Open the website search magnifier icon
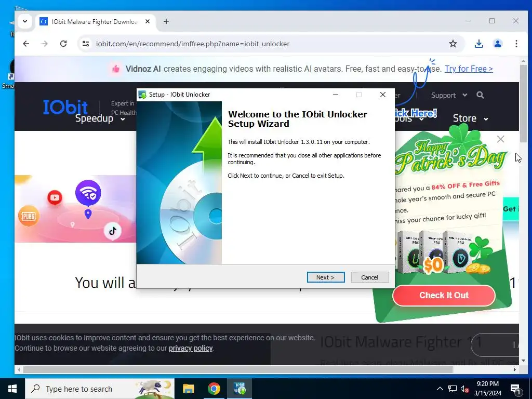The height and width of the screenshot is (399, 532). click(480, 95)
